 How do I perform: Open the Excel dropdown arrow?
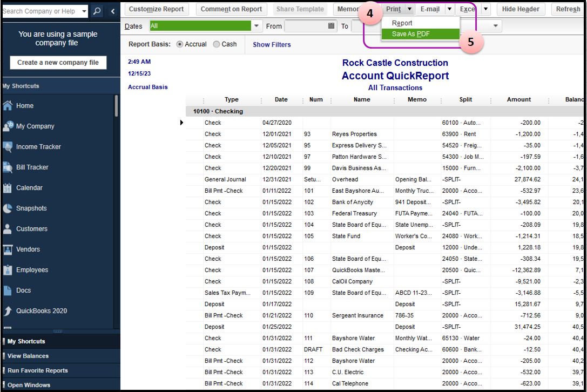[x=485, y=9]
